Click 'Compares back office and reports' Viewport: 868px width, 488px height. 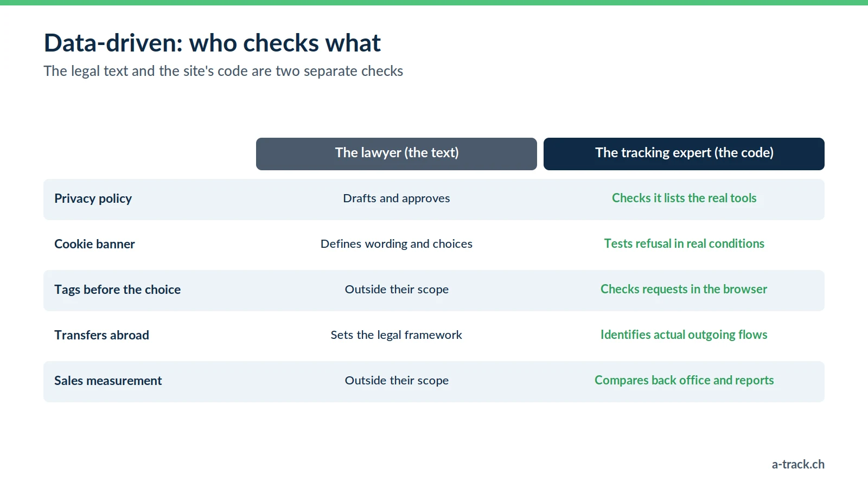click(684, 380)
